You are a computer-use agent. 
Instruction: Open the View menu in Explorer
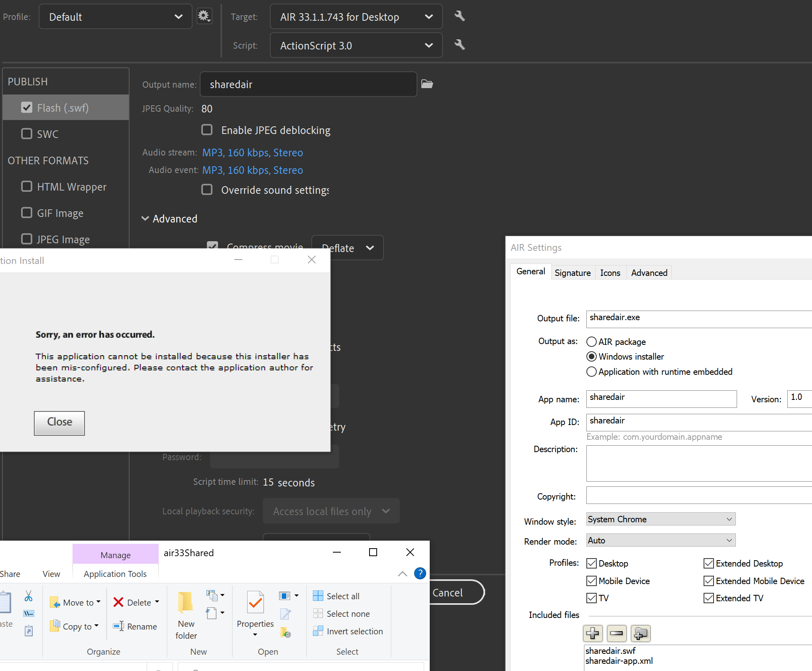[51, 574]
